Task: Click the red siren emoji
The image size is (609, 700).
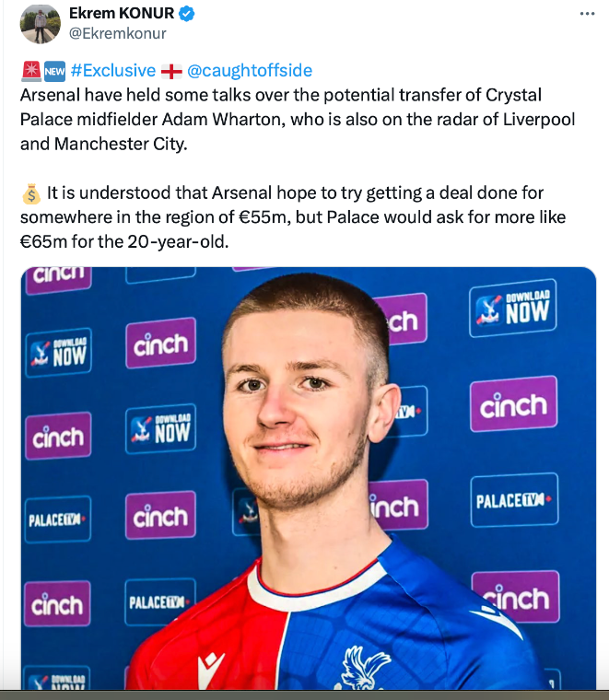Action: click(30, 71)
